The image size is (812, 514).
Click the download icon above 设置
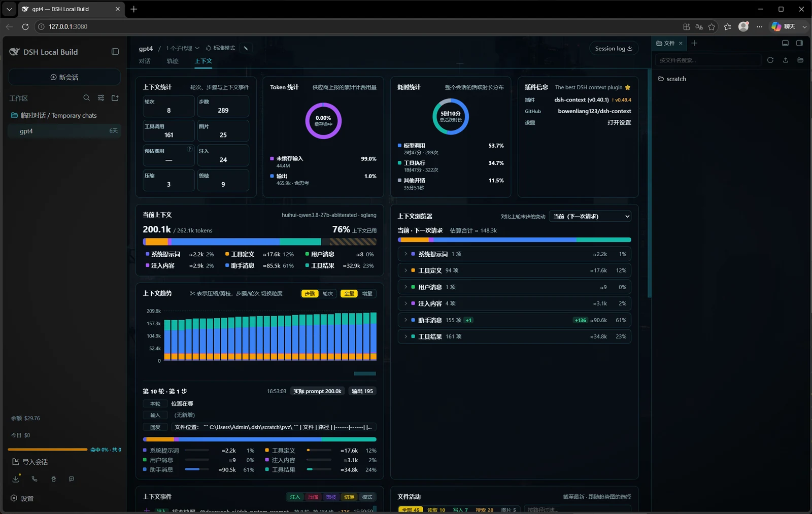[x=16, y=478]
